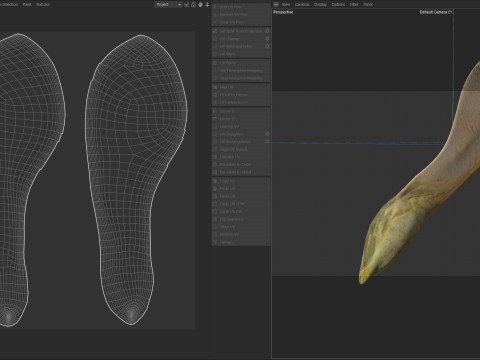Open the Paint menu
Screen dimensions: 480x360
click(27, 5)
